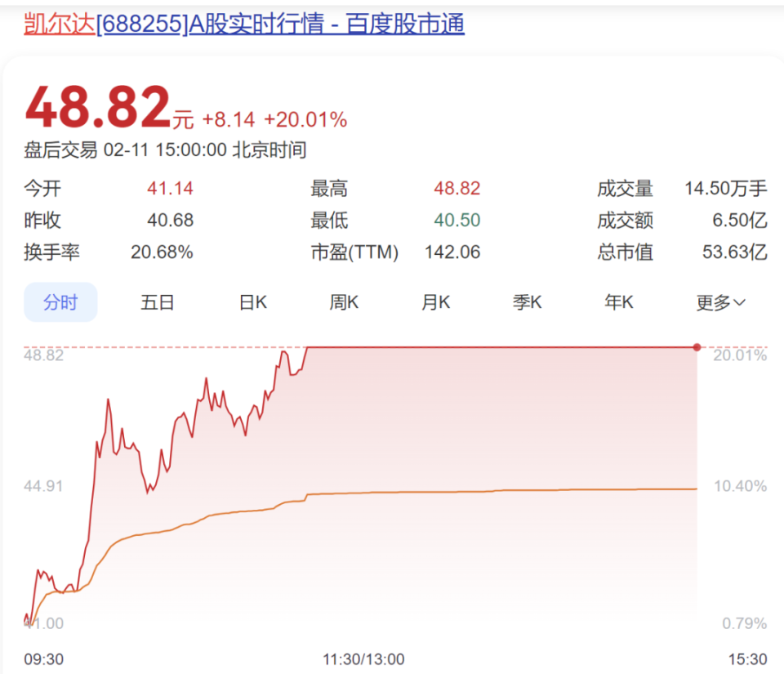This screenshot has width=784, height=674.
Task: Click the red endpoint dot on price line
Action: (697, 347)
